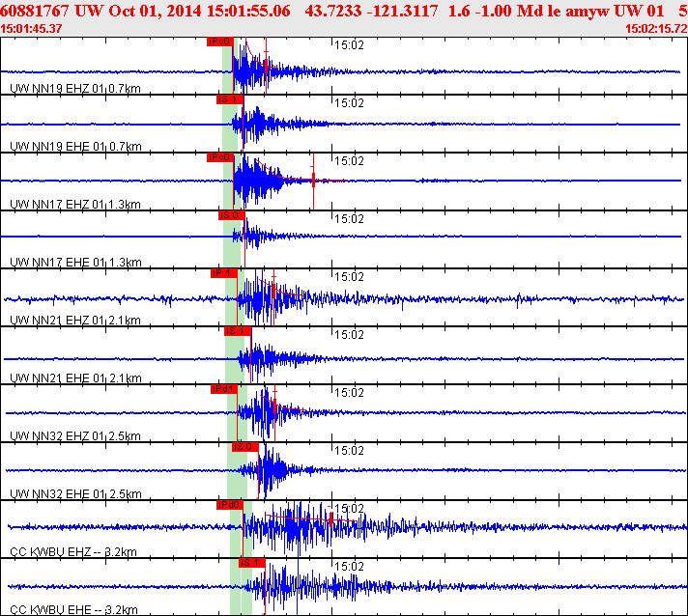Click the start time 15:01:45.37
Screen dimensions: 688x616
31,29
